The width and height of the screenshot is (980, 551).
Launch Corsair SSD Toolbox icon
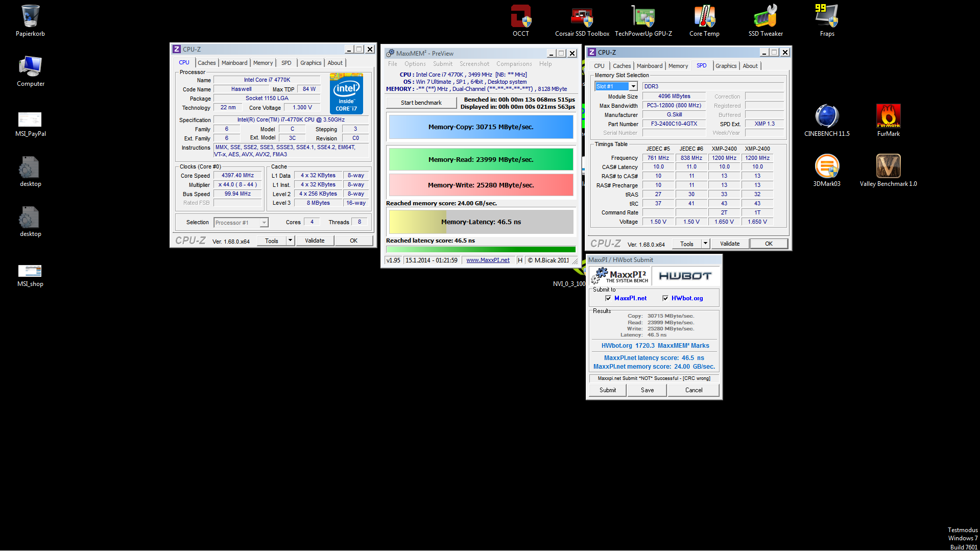[582, 20]
